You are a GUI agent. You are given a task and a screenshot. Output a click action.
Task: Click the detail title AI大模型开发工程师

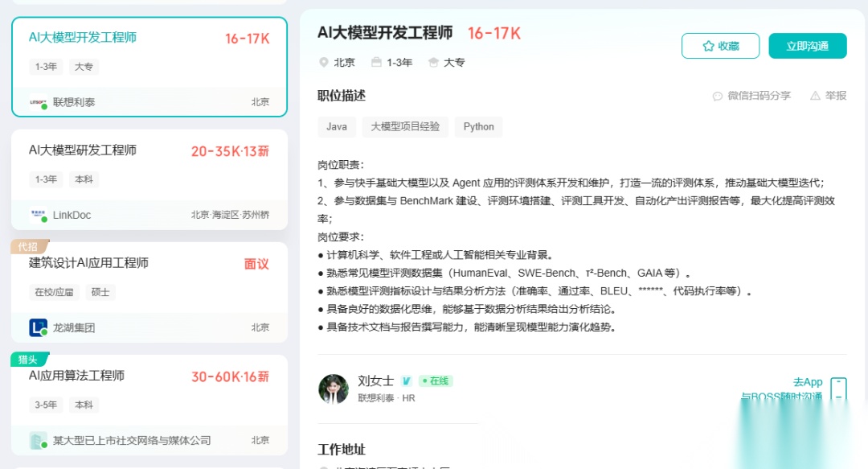[x=385, y=33]
